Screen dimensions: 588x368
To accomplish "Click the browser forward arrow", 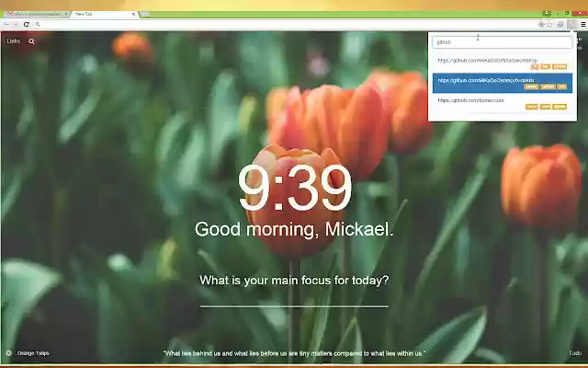I will tap(17, 25).
